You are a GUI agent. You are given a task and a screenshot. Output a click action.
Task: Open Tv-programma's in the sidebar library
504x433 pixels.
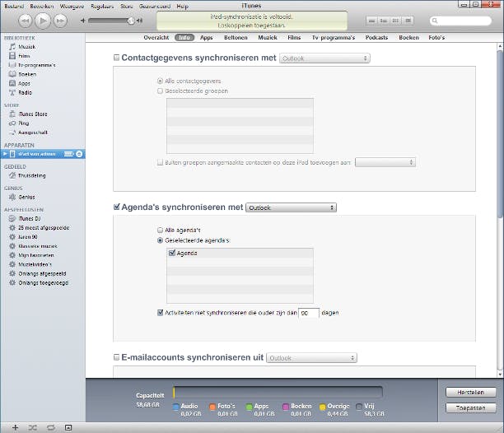[x=36, y=65]
